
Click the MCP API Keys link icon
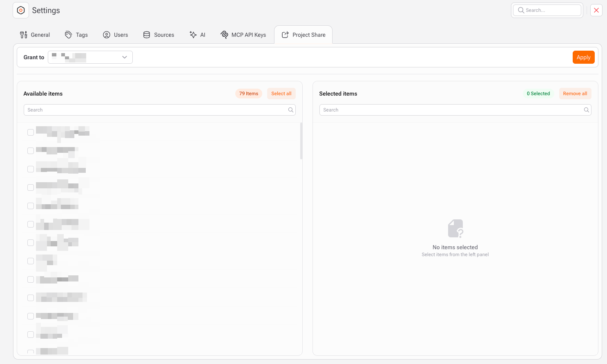pyautogui.click(x=224, y=35)
